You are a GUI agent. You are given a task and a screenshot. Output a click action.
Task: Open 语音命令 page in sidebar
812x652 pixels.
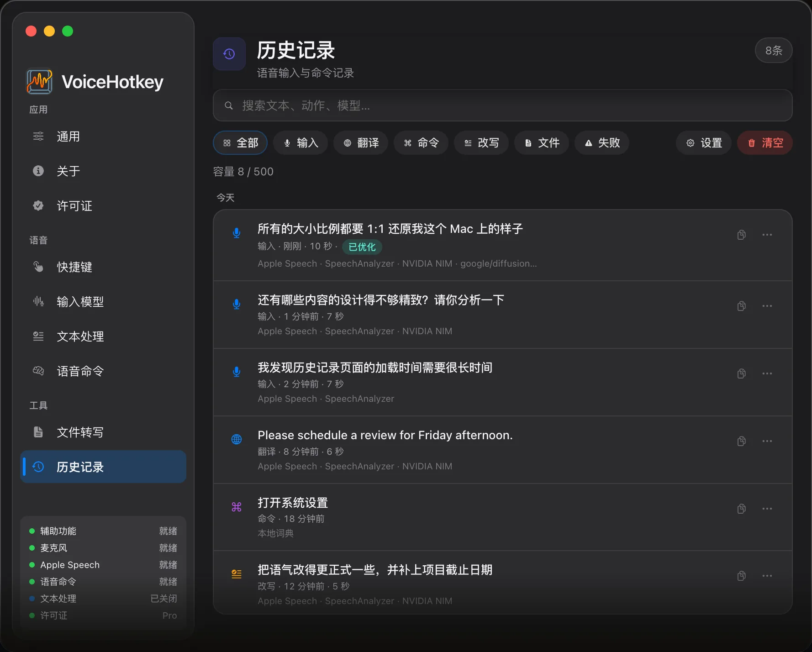click(x=103, y=371)
